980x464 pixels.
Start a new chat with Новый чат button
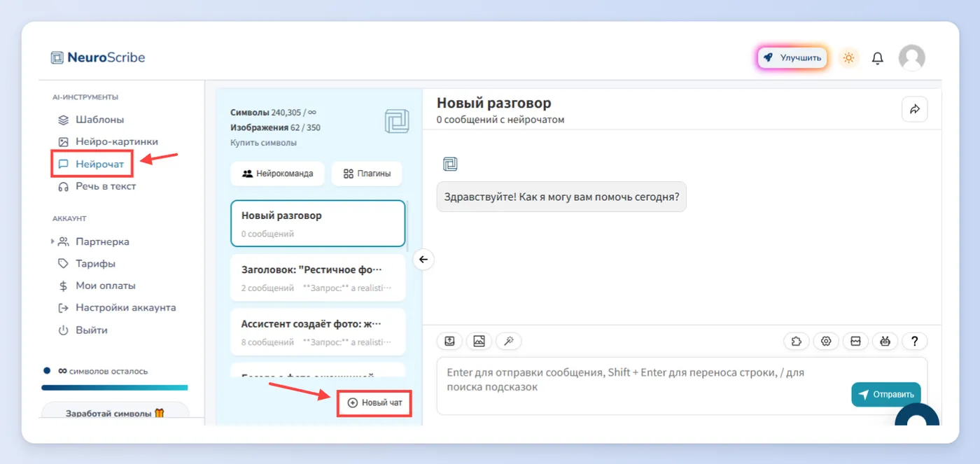(x=374, y=402)
